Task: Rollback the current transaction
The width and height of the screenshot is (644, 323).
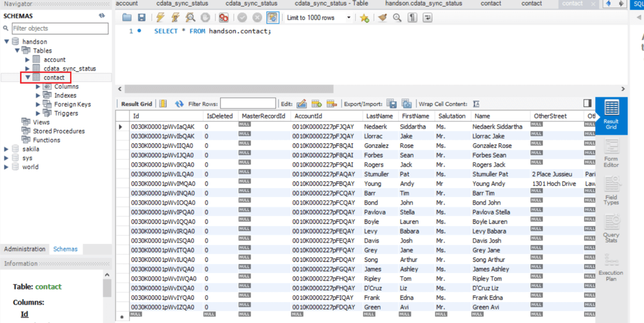Action: pyautogui.click(x=257, y=18)
